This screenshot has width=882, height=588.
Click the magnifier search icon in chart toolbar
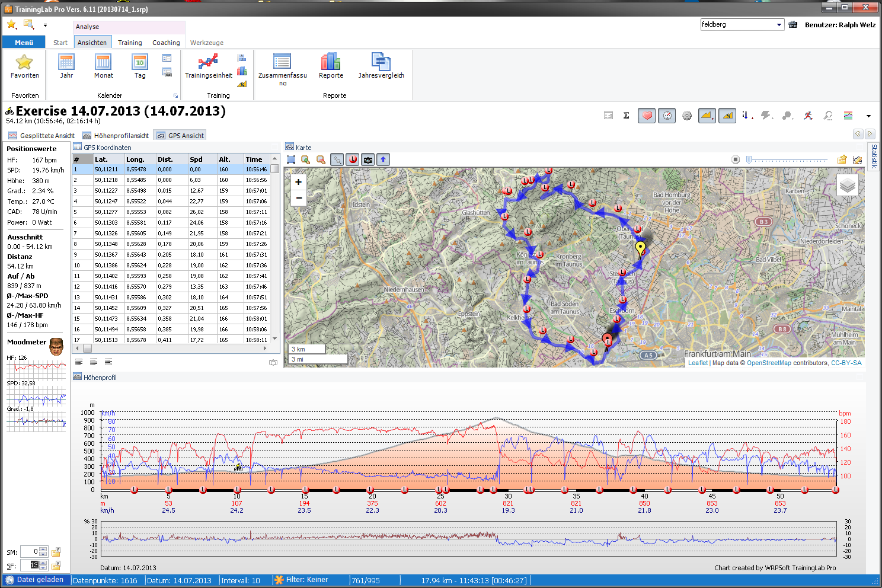828,116
